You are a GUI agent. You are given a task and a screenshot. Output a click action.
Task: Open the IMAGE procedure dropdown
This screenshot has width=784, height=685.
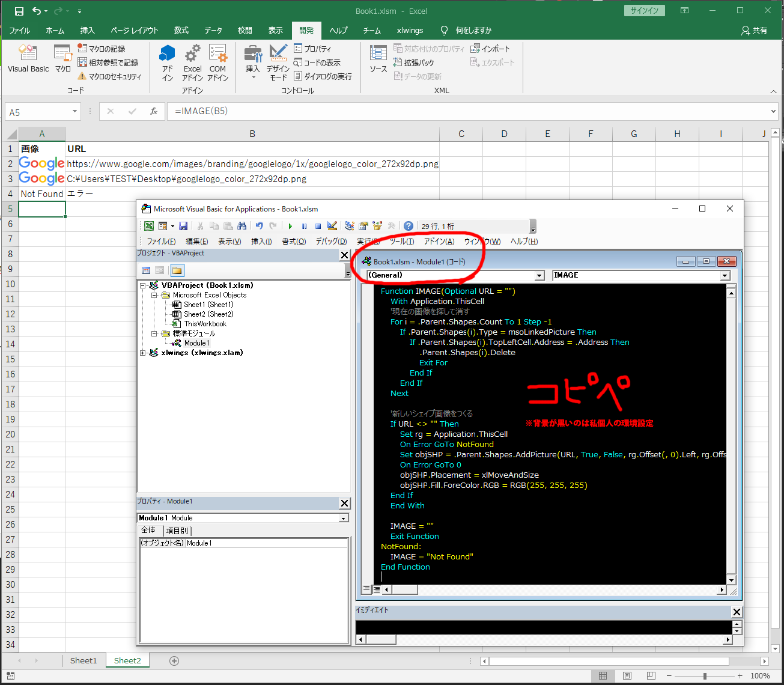pos(725,275)
